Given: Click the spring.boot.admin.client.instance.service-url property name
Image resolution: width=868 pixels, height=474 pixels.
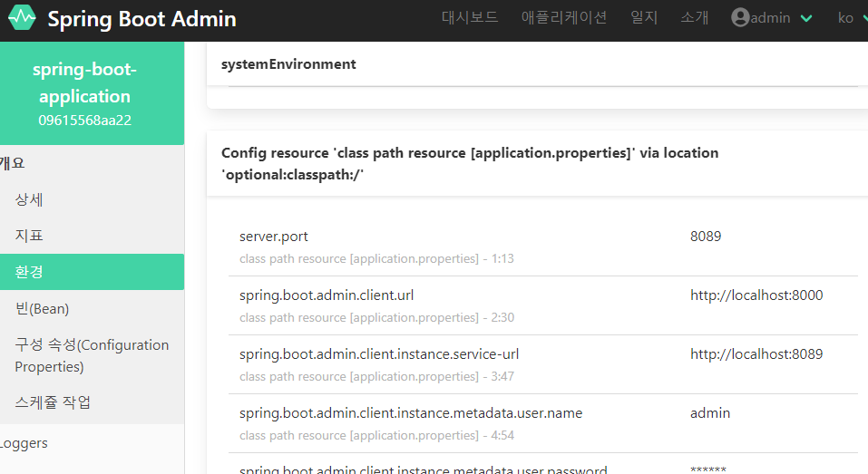Looking at the screenshot, I should pos(379,354).
